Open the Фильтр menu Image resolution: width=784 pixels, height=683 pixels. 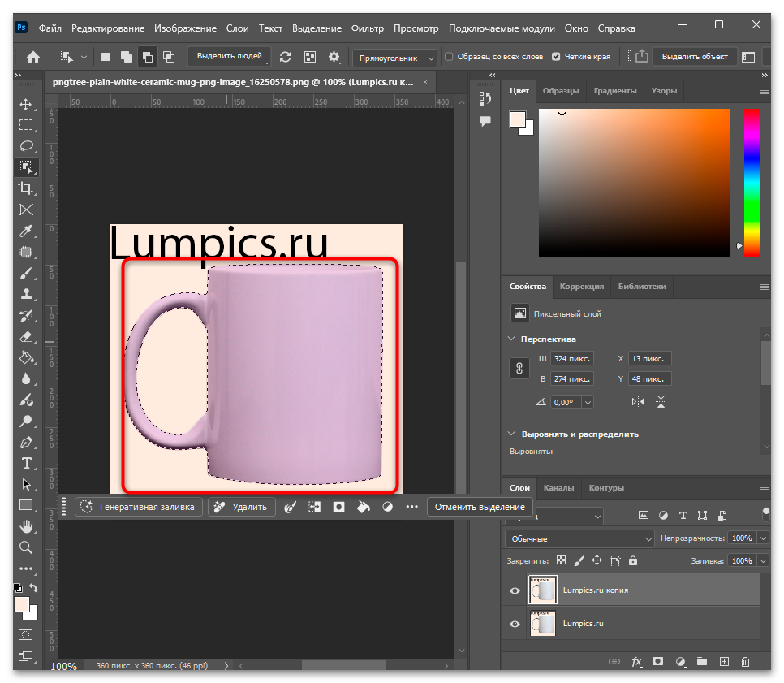[367, 28]
